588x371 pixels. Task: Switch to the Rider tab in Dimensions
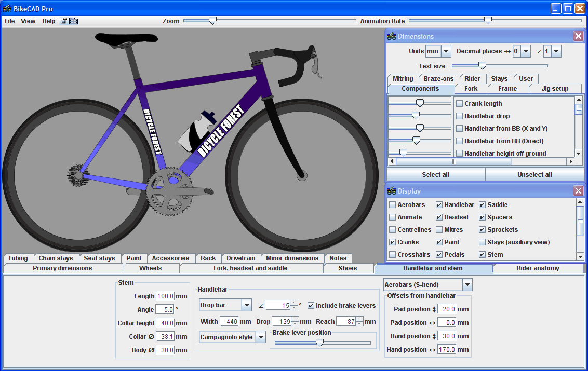[472, 79]
